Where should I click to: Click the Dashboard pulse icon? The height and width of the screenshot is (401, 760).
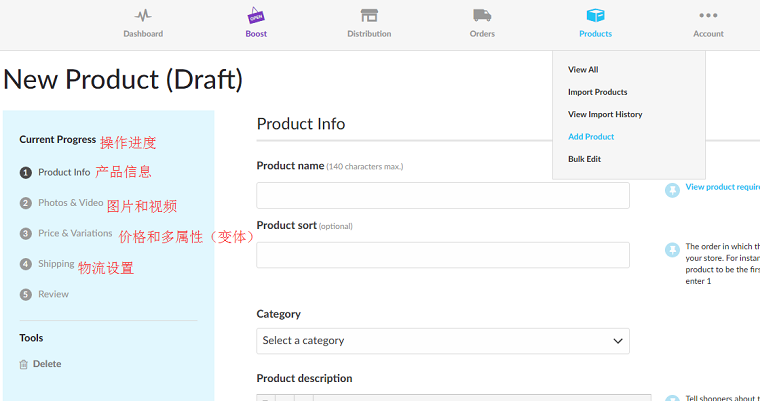(x=143, y=16)
